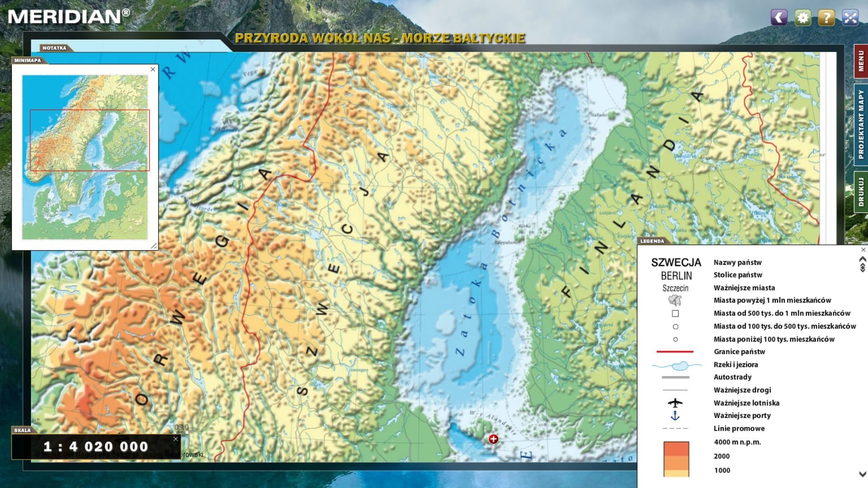Click the minimap overview thumbnail
This screenshot has height=488, width=868.
coord(85,157)
